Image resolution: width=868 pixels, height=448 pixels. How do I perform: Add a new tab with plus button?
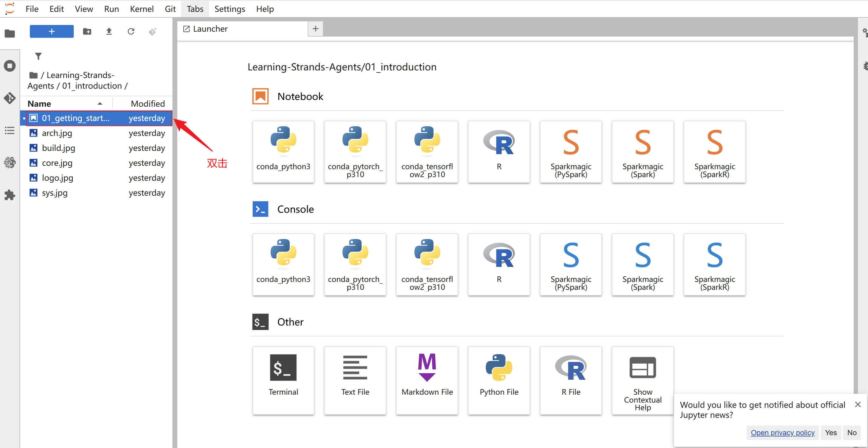(x=315, y=29)
